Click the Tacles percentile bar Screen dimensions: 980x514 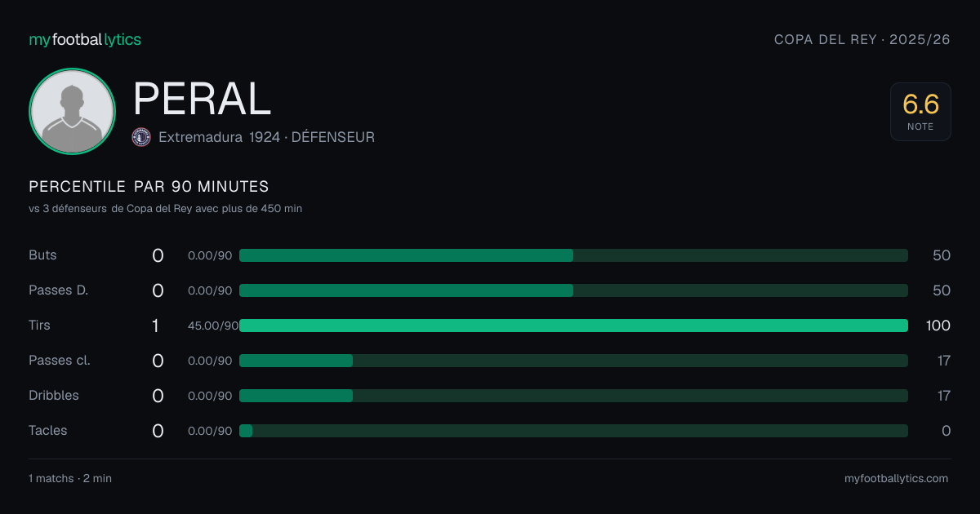point(573,431)
